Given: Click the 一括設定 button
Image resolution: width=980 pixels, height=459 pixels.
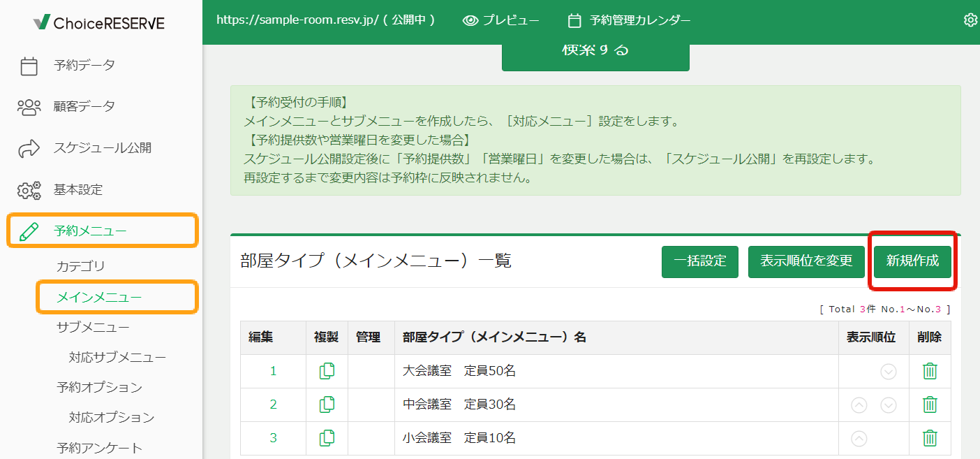Looking at the screenshot, I should [x=700, y=261].
